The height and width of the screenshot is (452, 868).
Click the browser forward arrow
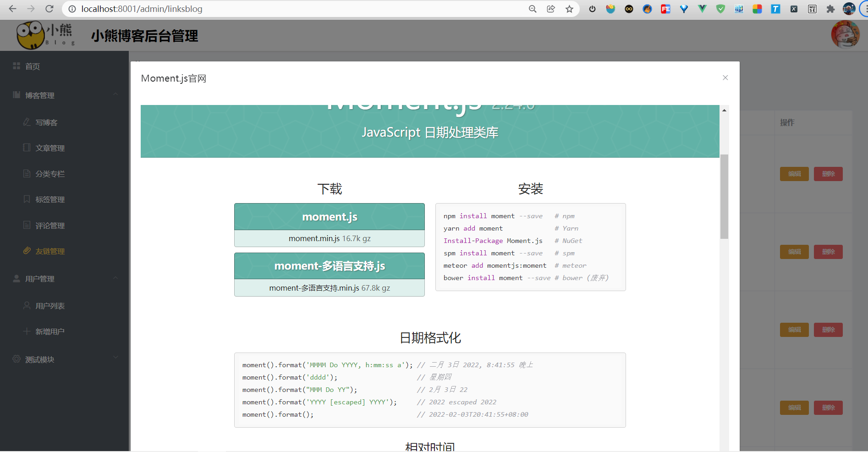(31, 9)
